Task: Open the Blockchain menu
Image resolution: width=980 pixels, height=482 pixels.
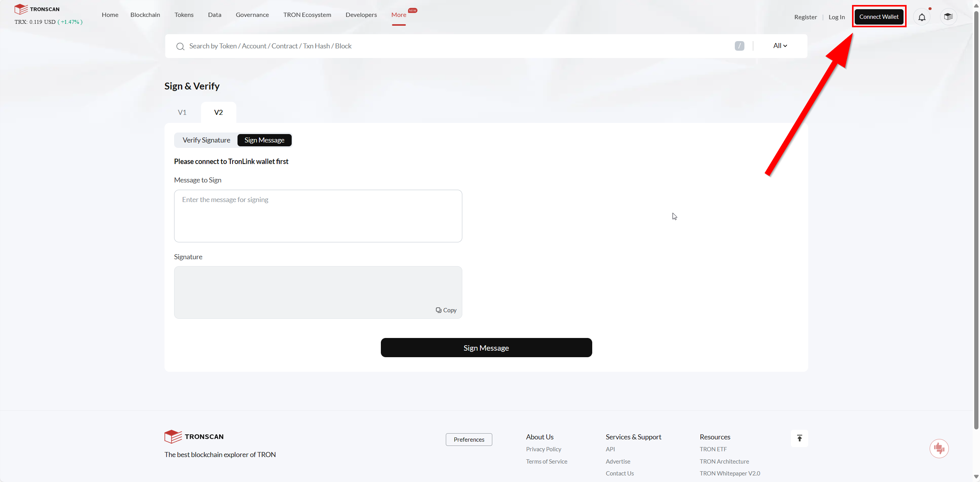Action: (x=145, y=15)
